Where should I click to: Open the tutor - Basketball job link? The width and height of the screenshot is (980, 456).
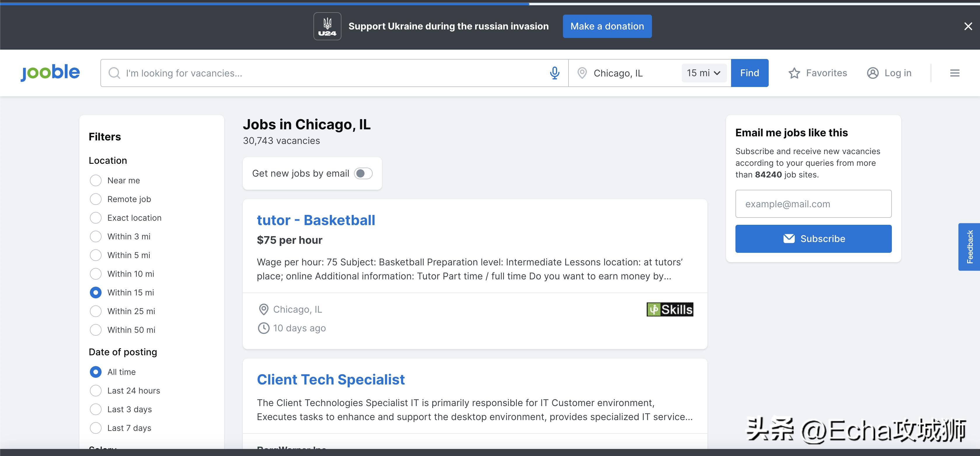[x=316, y=220]
